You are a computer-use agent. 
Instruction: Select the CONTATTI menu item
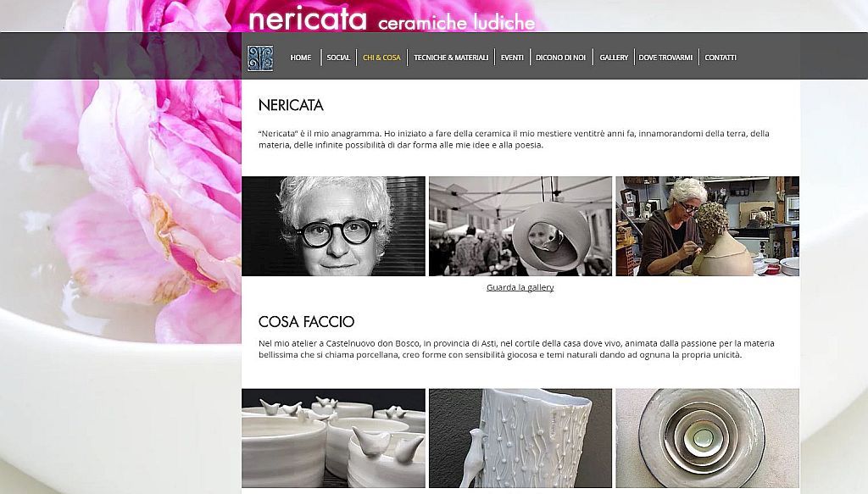(x=721, y=58)
